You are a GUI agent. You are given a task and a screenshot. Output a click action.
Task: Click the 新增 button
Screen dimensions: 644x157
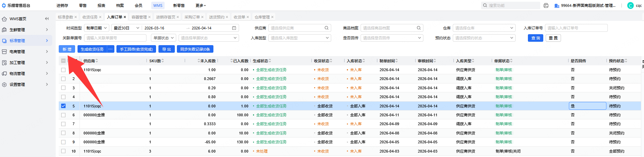pos(67,49)
